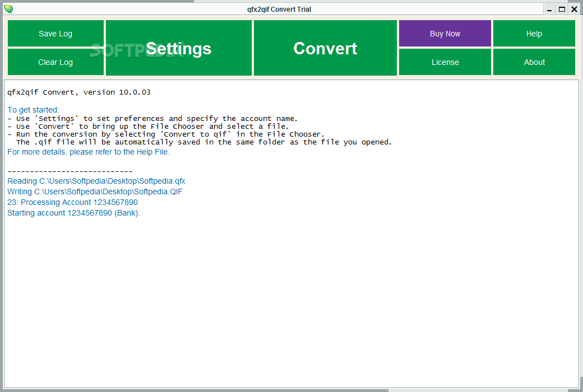
Task: Minimize the qfx2qif Convert Trial window
Action: click(x=549, y=10)
